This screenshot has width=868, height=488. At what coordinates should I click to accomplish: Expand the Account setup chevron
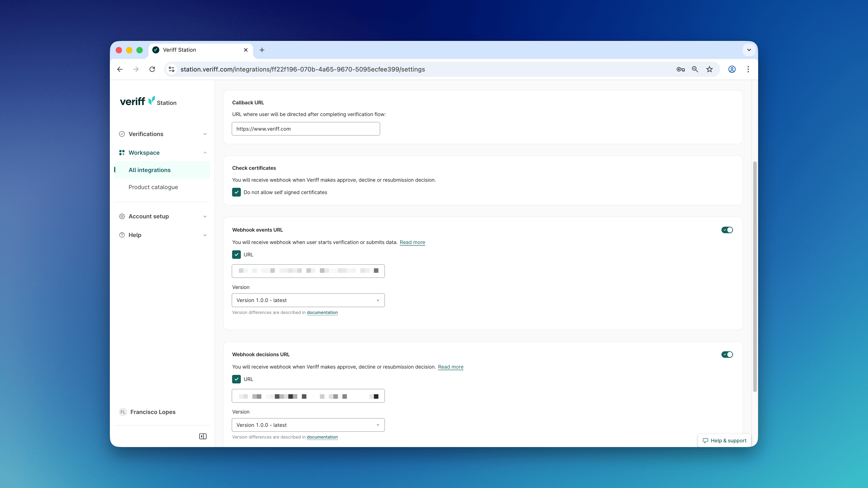(205, 216)
